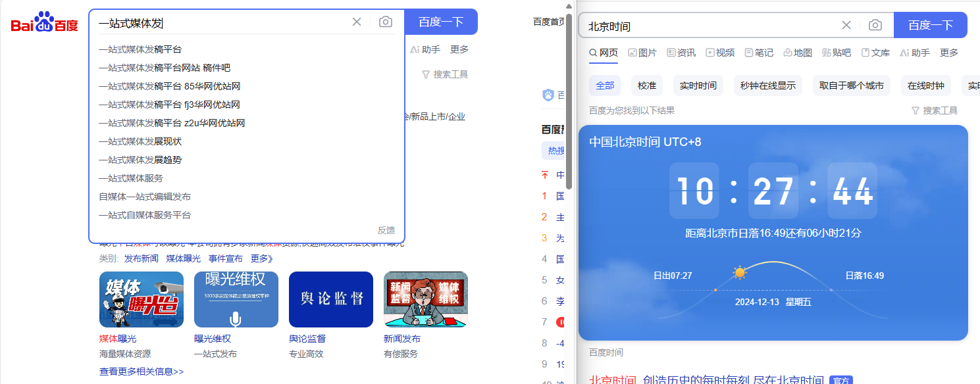Click 媒体曝光 caption above 海量媒体资源
The height and width of the screenshot is (384, 980).
[118, 339]
